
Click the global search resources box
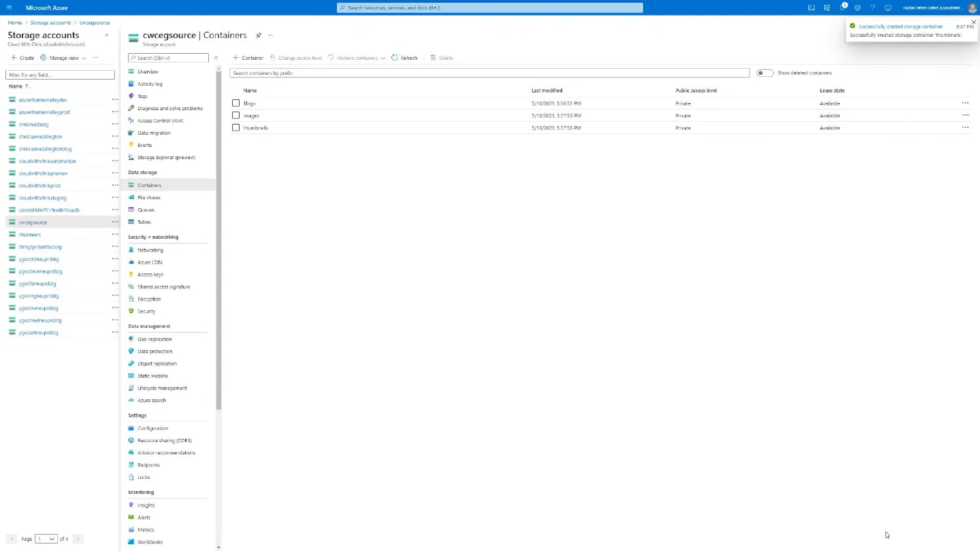490,7
